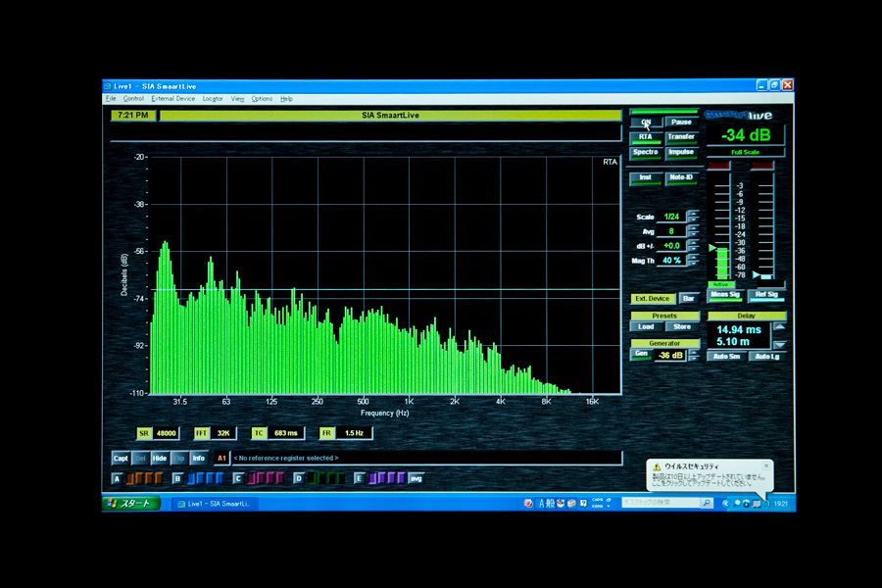Open the File menu
The width and height of the screenshot is (882, 588).
pyautogui.click(x=111, y=98)
